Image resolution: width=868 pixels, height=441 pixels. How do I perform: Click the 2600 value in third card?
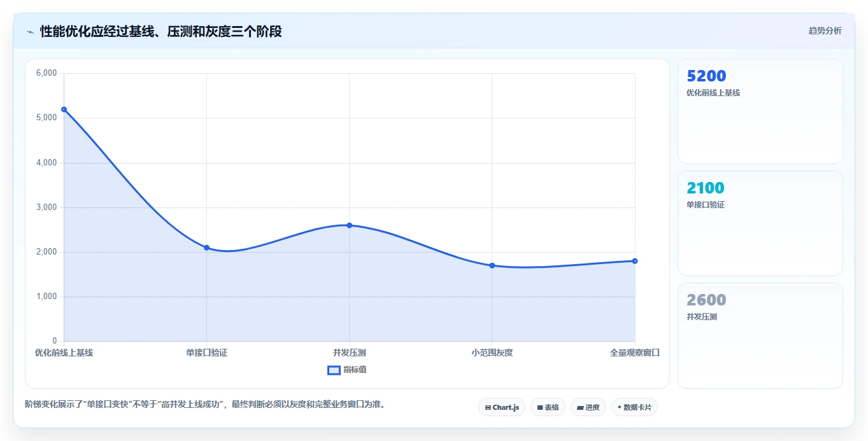pos(706,300)
